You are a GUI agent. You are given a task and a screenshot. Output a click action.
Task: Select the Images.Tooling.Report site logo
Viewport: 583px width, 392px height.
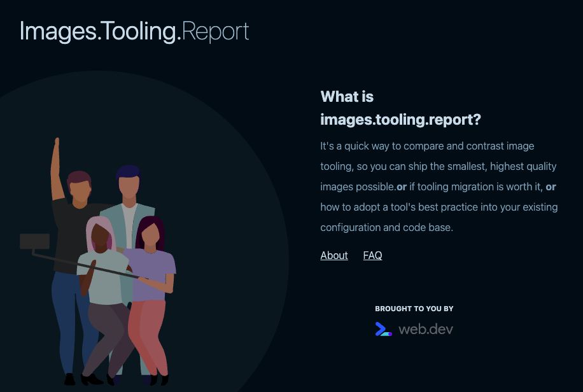(x=134, y=31)
